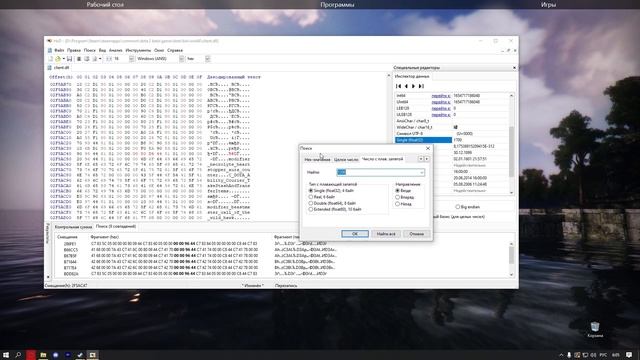Click Найти все button

coord(386,234)
